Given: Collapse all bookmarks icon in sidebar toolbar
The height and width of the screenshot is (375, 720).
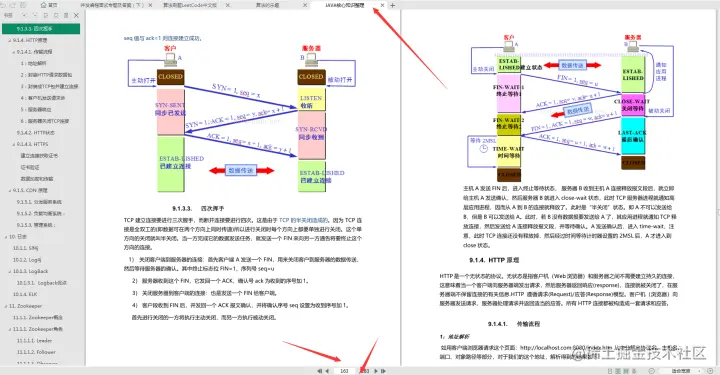Looking at the screenshot, I should point(35,15).
